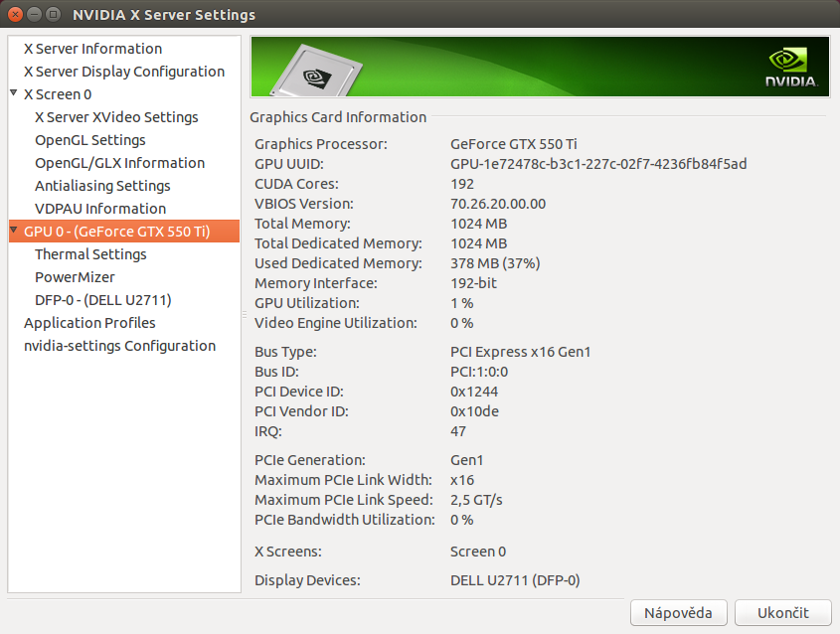Show OpenGL/GLX Information
The image size is (840, 634).
[x=120, y=163]
